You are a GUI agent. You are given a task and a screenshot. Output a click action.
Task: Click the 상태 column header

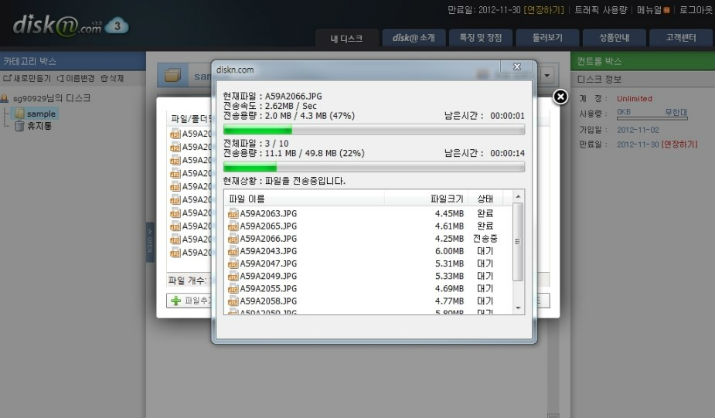click(x=485, y=199)
